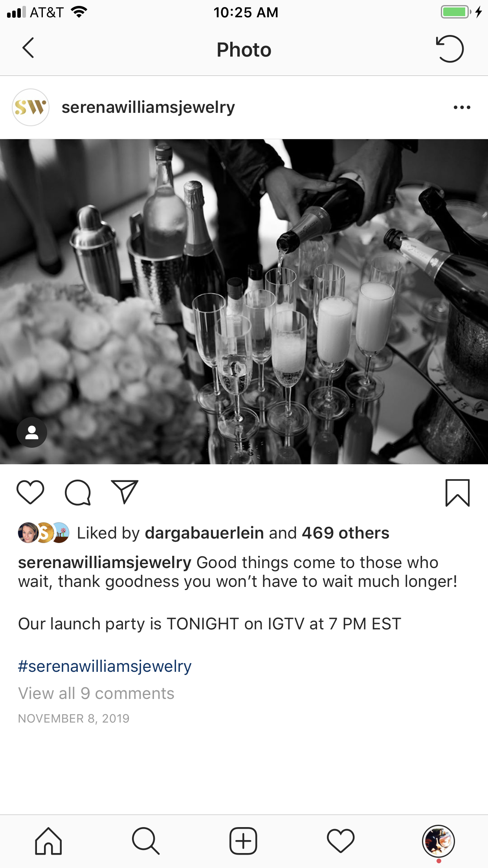488x868 pixels.
Task: Open Activity heart tab
Action: (341, 841)
